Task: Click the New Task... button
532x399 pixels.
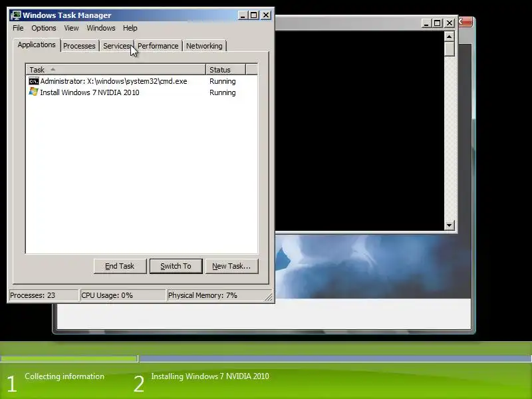Action: point(231,266)
